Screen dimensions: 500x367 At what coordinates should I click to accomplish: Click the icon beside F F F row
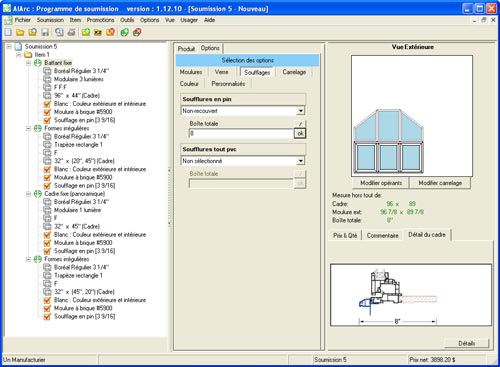point(47,87)
